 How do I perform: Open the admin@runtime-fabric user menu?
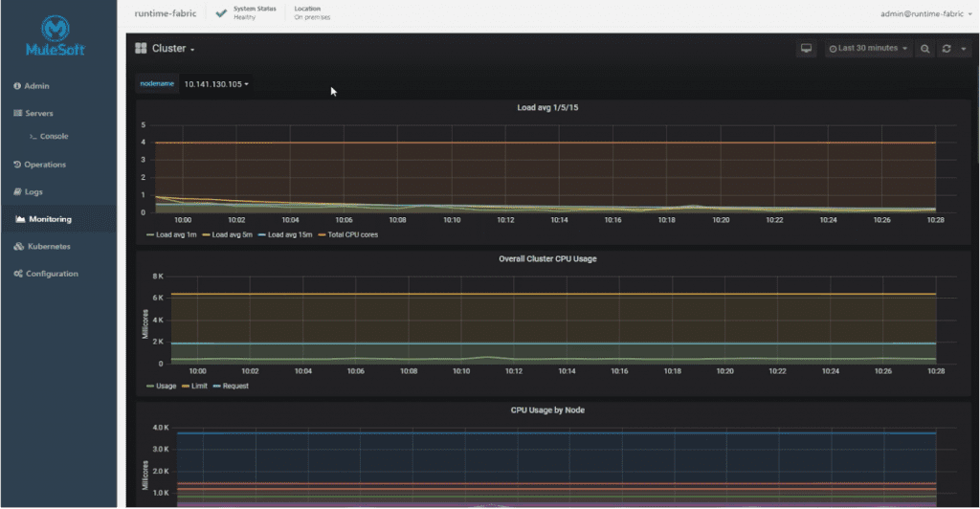click(926, 13)
